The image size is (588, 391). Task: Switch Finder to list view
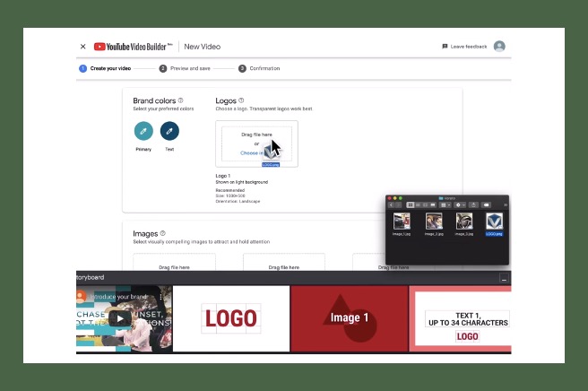coord(418,204)
